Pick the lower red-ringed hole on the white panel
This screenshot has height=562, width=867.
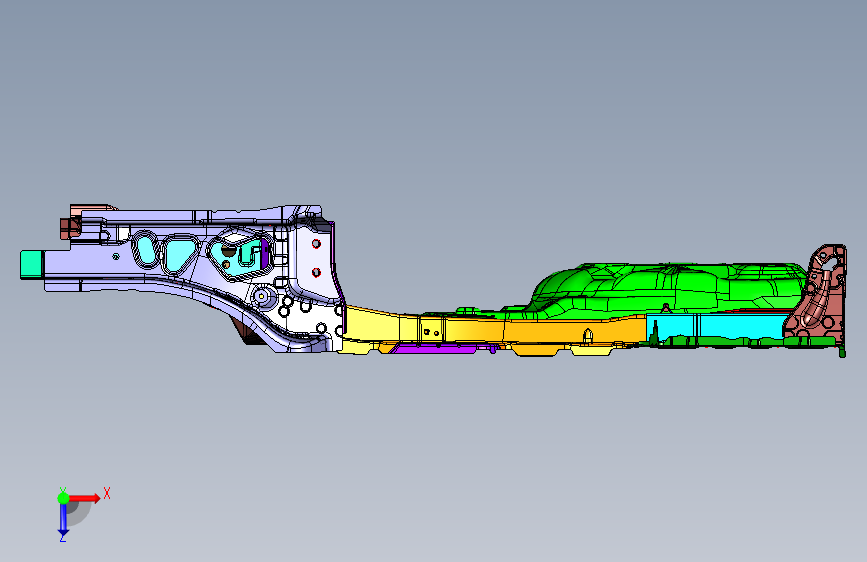click(x=316, y=272)
